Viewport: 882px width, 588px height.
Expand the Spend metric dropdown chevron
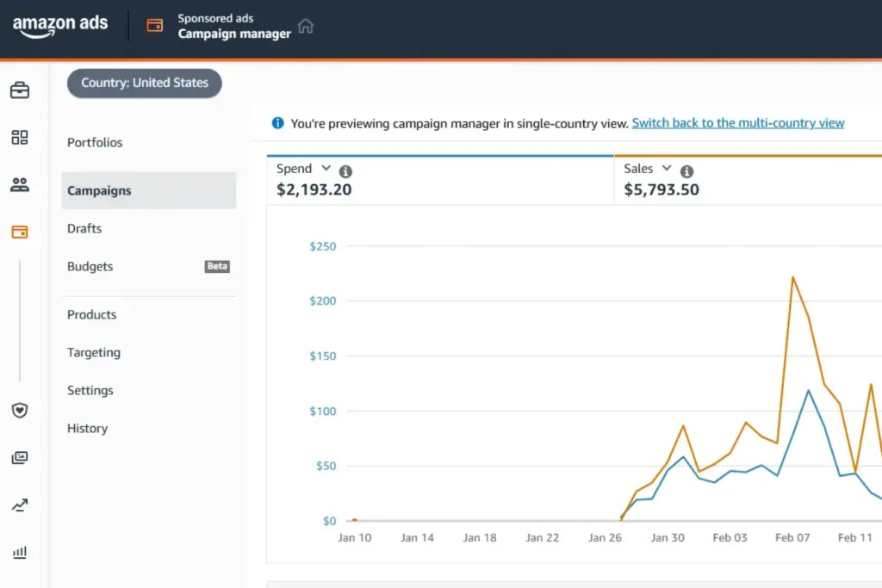click(326, 169)
